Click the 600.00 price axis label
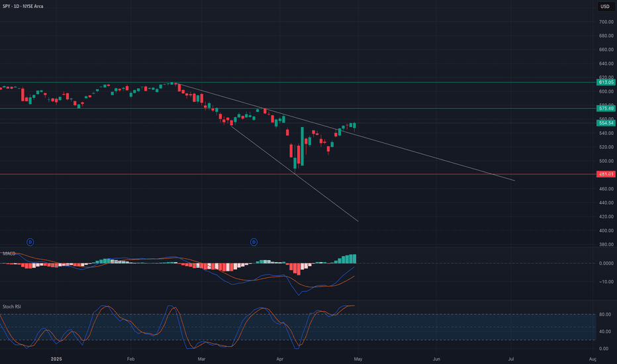Image resolution: width=617 pixels, height=364 pixels. 606,91
